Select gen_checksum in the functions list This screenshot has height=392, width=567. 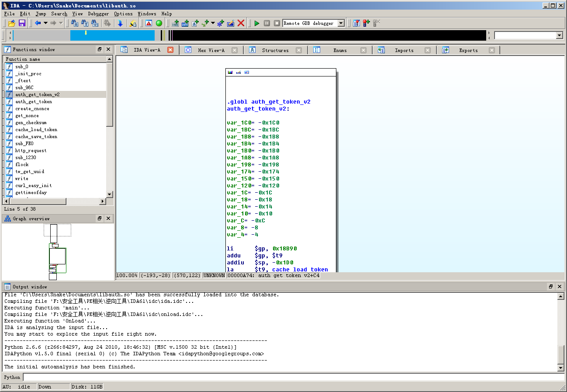[55, 122]
